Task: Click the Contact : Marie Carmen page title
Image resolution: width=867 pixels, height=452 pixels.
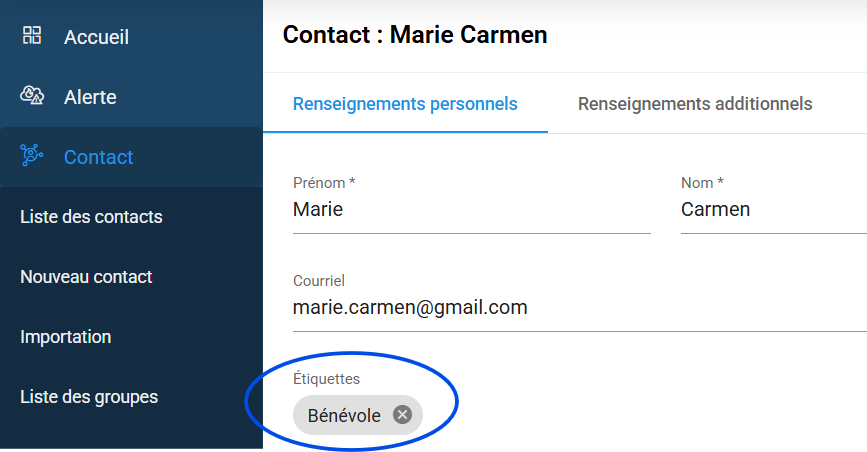Action: [x=415, y=35]
